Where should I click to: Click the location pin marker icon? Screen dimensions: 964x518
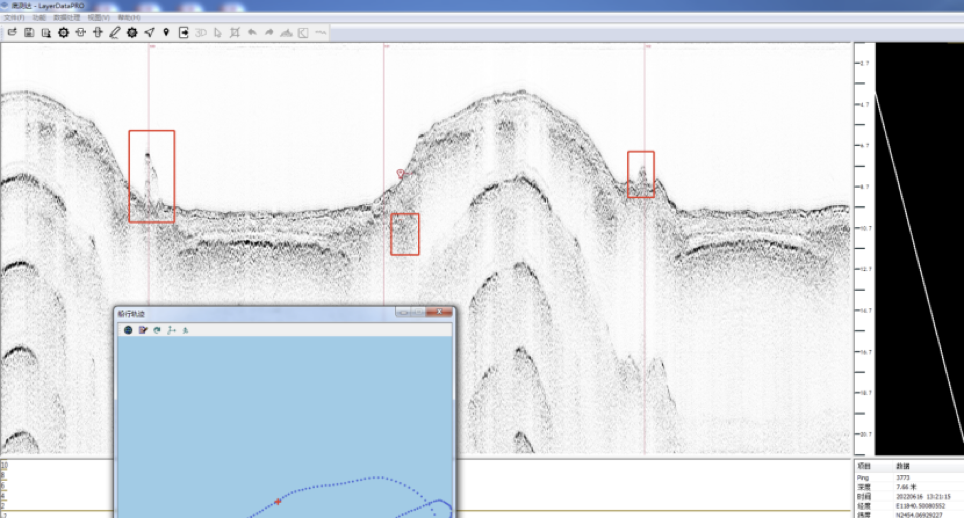tap(166, 32)
